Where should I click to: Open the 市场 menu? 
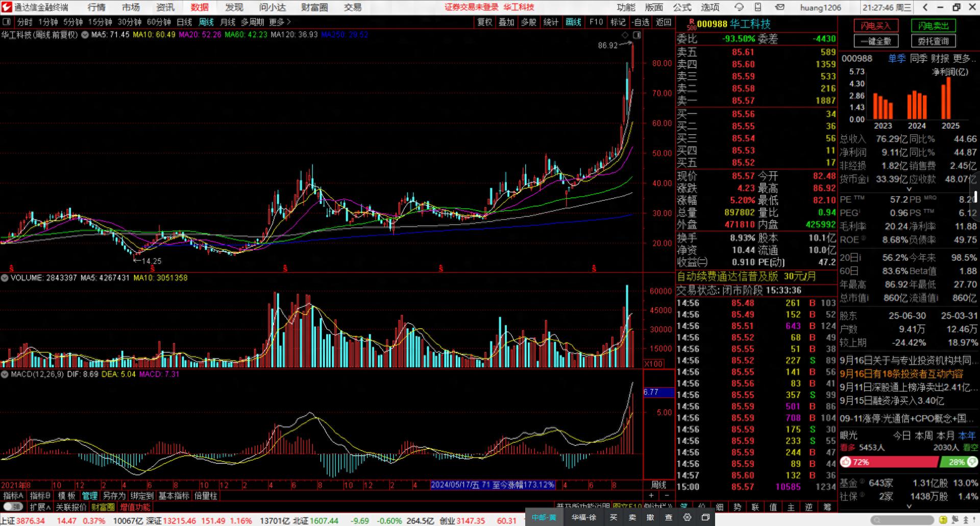click(x=131, y=7)
